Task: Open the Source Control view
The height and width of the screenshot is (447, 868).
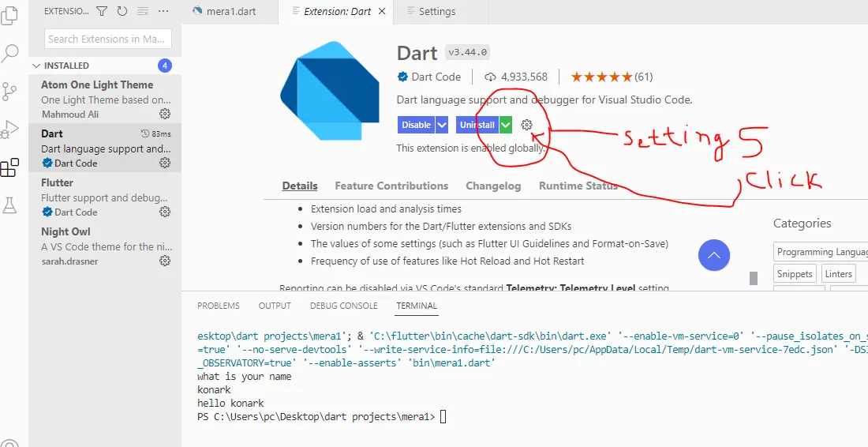Action: [x=9, y=92]
